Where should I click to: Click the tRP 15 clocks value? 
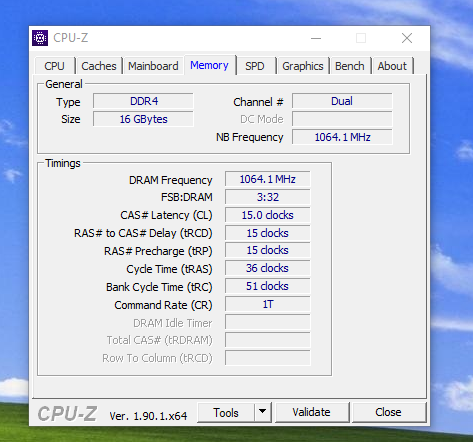268,250
